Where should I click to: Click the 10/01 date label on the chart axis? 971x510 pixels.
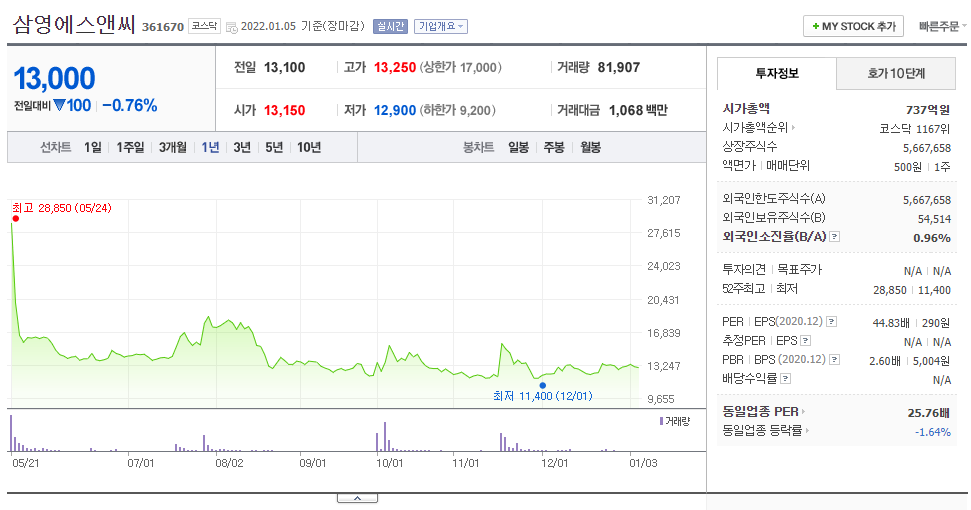[x=390, y=464]
